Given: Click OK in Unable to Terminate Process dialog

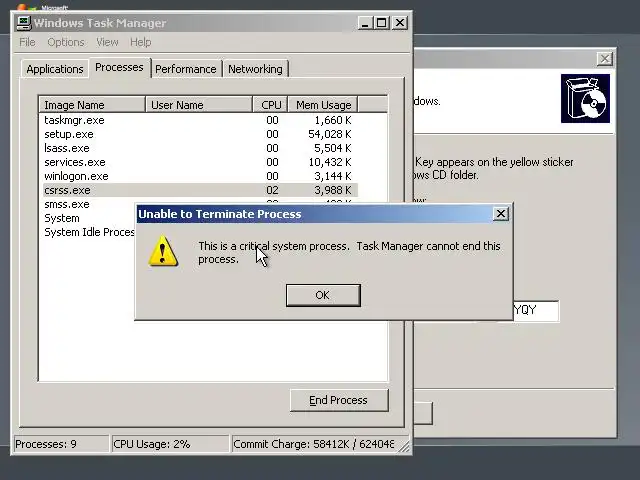Looking at the screenshot, I should coord(323,295).
